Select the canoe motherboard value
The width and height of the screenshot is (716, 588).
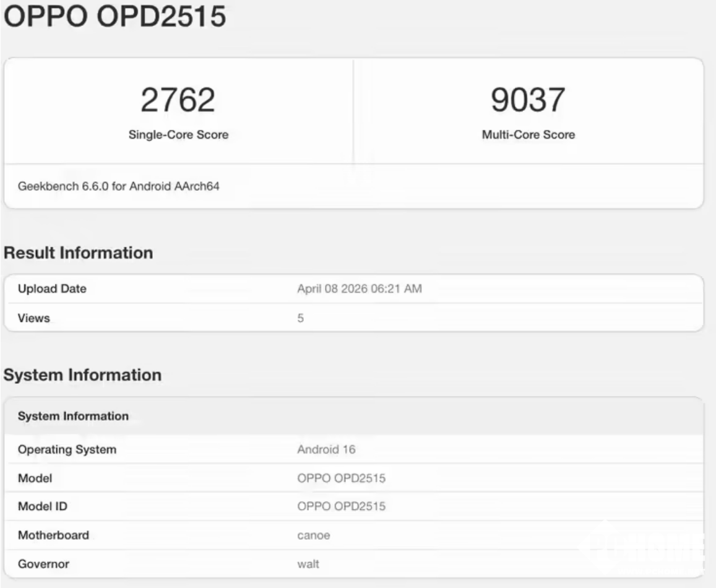tap(313, 535)
